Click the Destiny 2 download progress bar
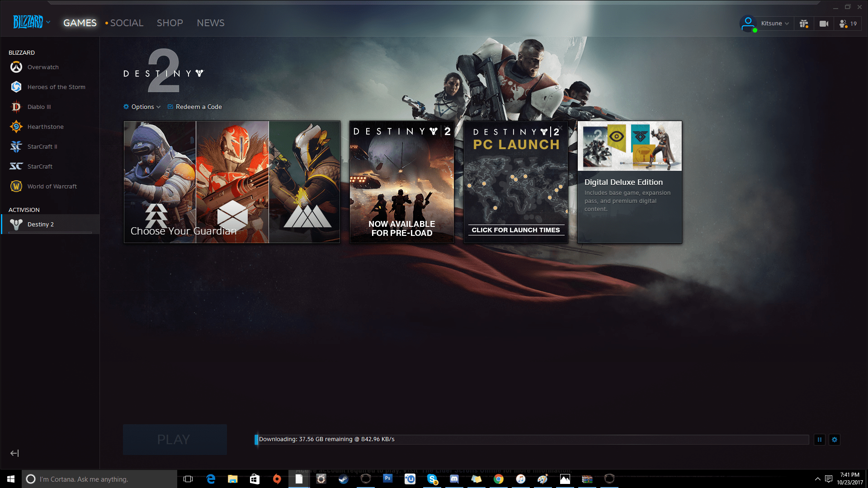The height and width of the screenshot is (488, 868). click(x=531, y=439)
